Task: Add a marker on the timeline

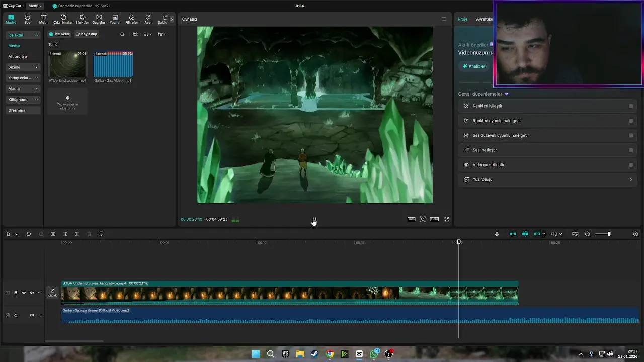Action: (x=101, y=234)
